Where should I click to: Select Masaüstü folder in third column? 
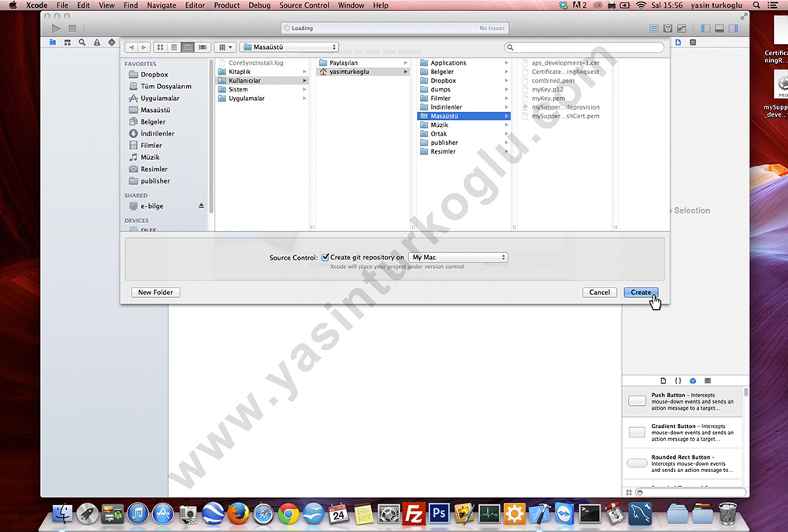(x=463, y=116)
